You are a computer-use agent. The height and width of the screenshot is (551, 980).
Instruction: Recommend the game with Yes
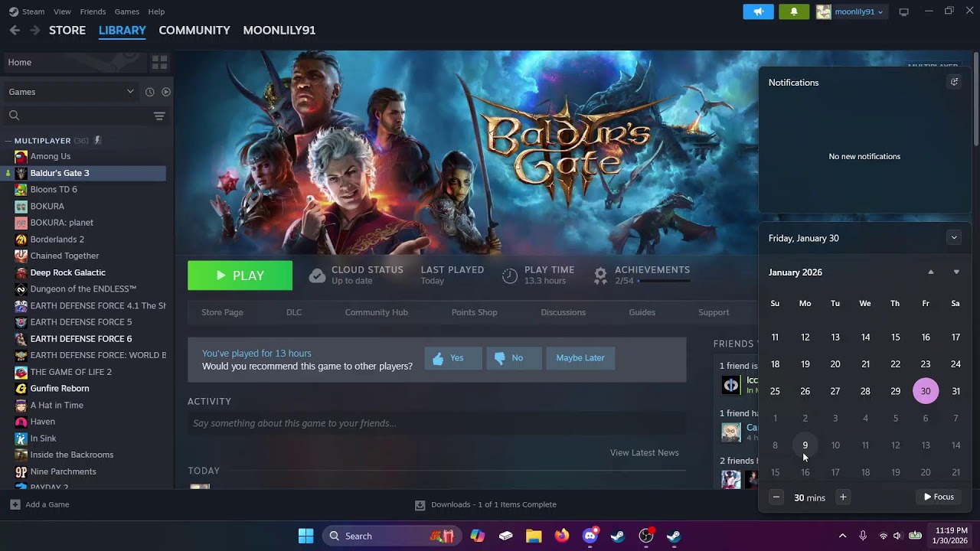coord(453,358)
